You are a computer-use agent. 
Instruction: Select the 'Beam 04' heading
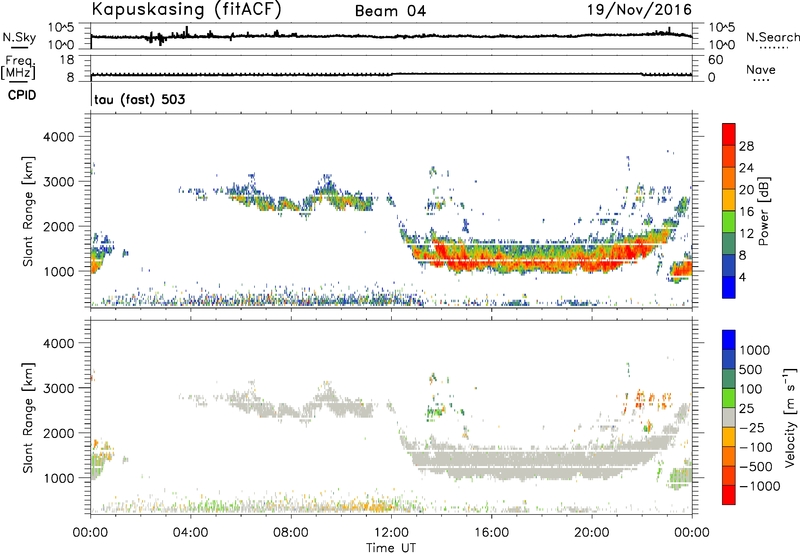[390, 11]
